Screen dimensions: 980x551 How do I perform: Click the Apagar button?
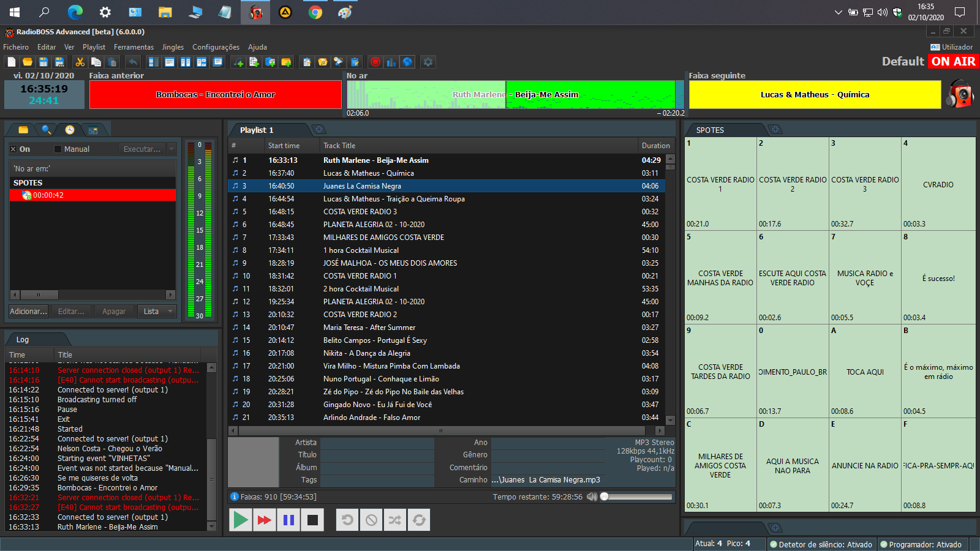coord(114,312)
